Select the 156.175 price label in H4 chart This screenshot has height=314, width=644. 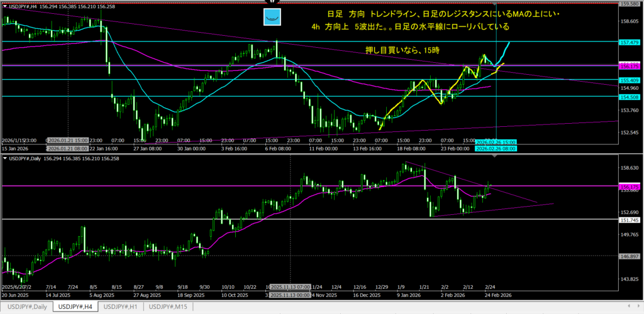(x=630, y=65)
